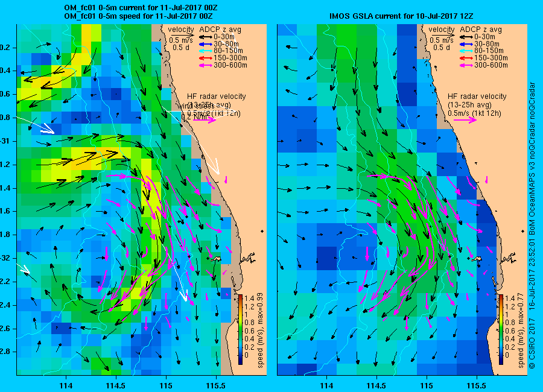Viewport: 543px width, 392px height.
Task: Click the 1.4 tick on the left color bar
Action: click(x=249, y=299)
